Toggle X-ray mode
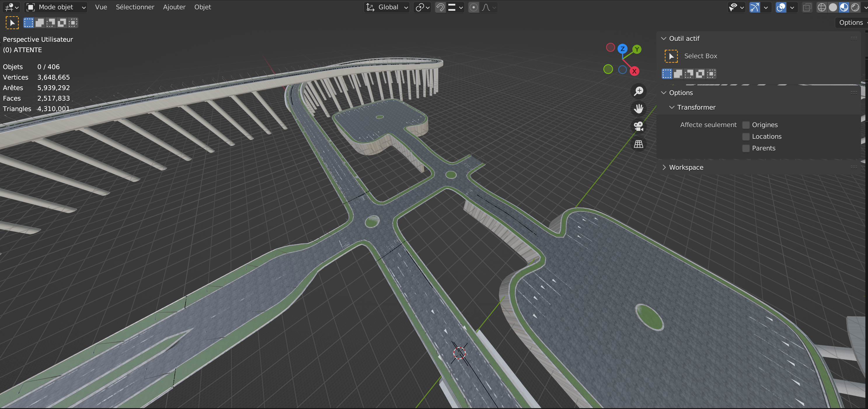Screen dimensions: 868x409 coord(807,7)
